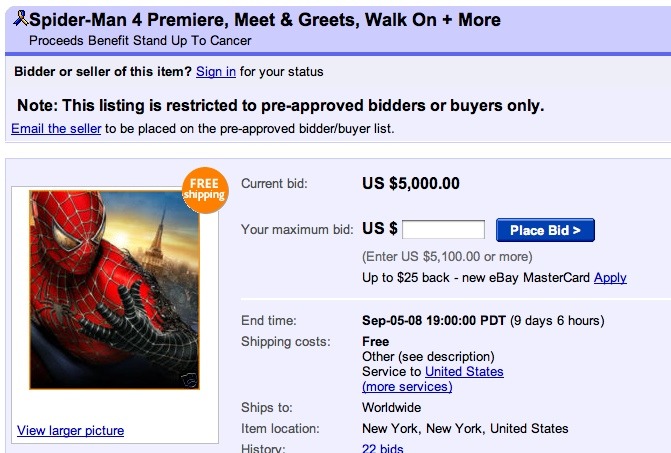Click View larger picture link

pyautogui.click(x=71, y=430)
